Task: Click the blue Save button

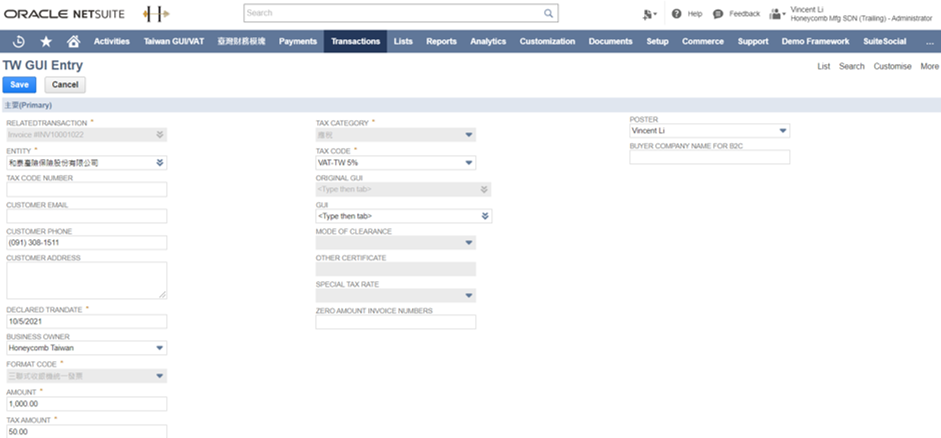Action: click(19, 85)
